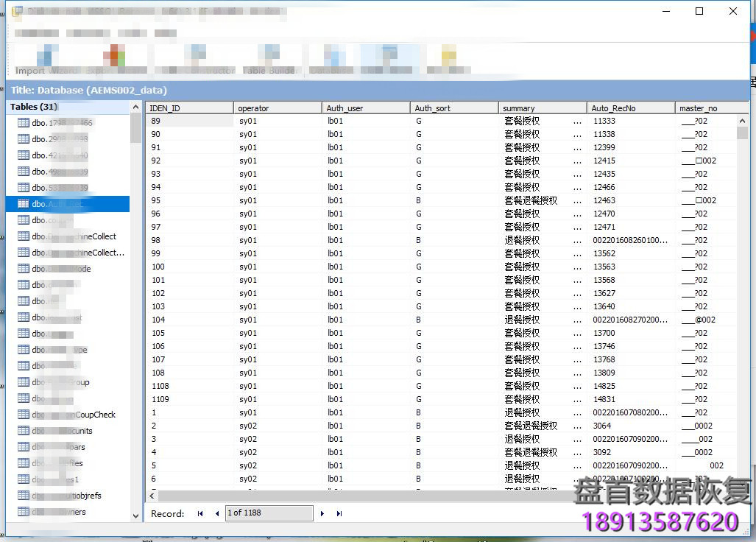Click the left arrow of the horizontal scrollbar
This screenshot has width=756, height=542.
pos(151,496)
